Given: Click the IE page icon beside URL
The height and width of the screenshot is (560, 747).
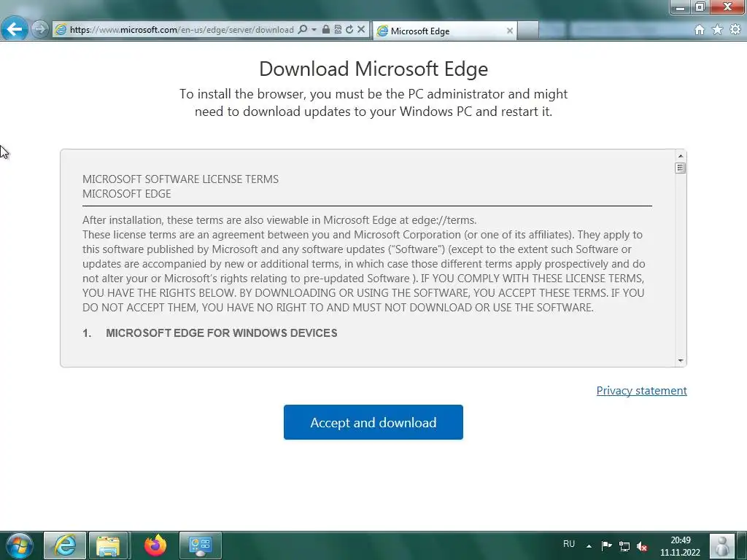Looking at the screenshot, I should (61, 29).
